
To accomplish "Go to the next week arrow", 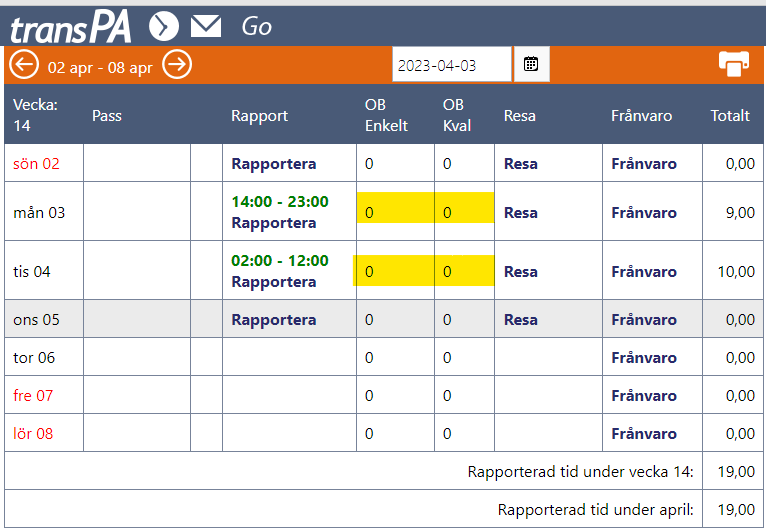I will [x=177, y=64].
